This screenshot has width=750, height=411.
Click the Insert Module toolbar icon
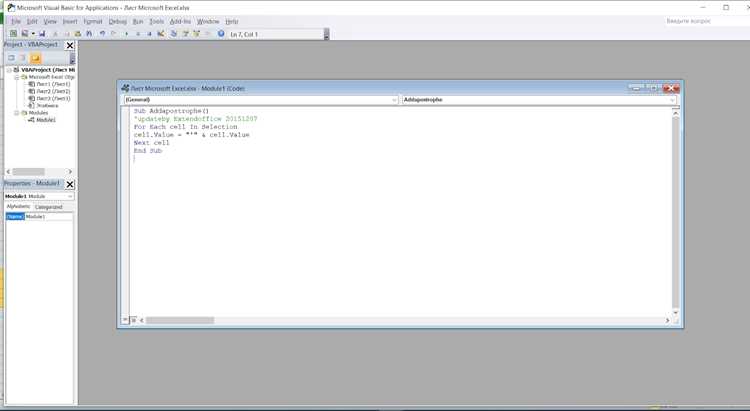coord(24,33)
